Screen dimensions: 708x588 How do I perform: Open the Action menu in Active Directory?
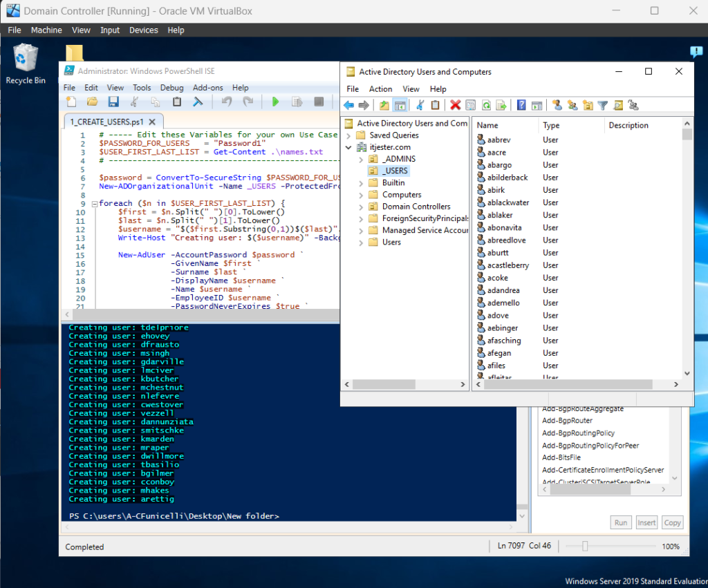coord(381,89)
